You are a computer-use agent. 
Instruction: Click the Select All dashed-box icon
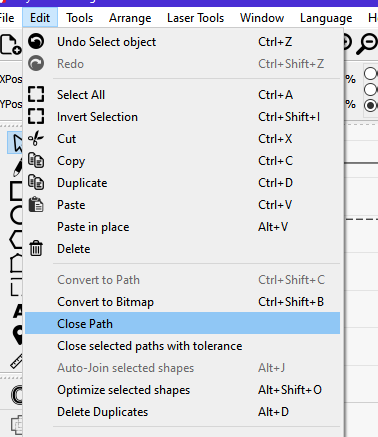click(x=36, y=95)
